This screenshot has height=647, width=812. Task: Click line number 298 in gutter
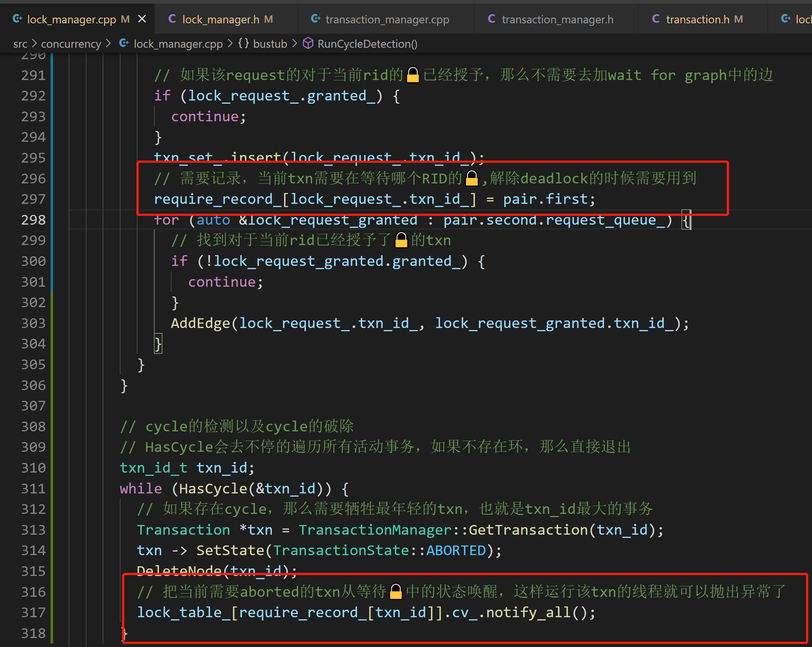[33, 220]
